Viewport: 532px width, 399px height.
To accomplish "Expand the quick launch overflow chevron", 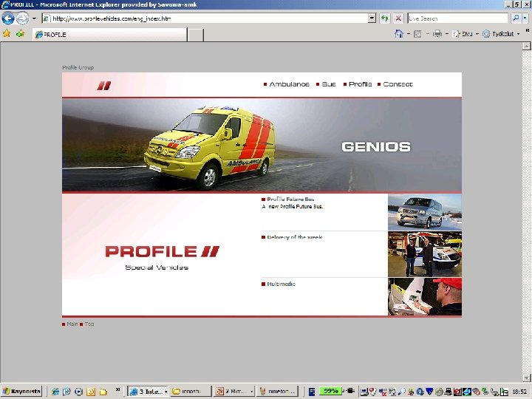I will (x=117, y=389).
